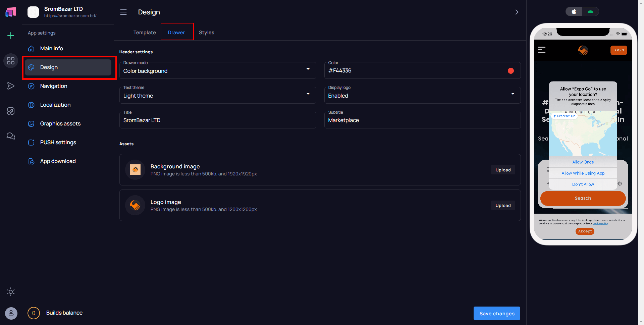The image size is (644, 325).
Task: Upload a new Logo image
Action: tap(503, 205)
